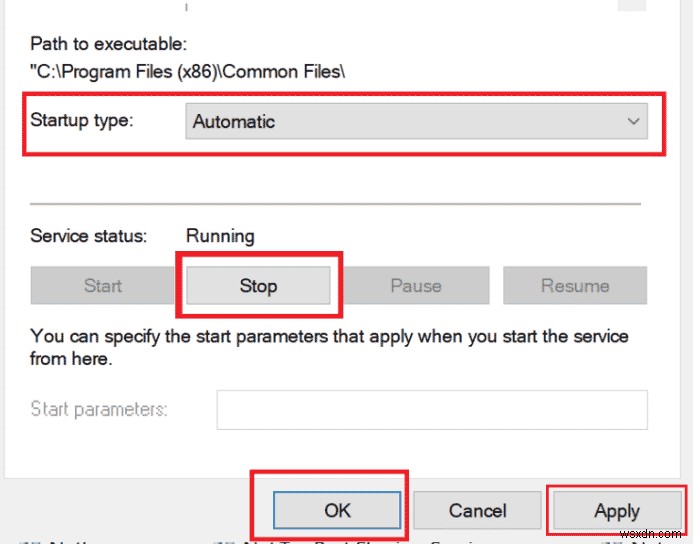693x544 pixels.
Task: Select the 'Automatic' value text in combo box
Action: (x=234, y=122)
